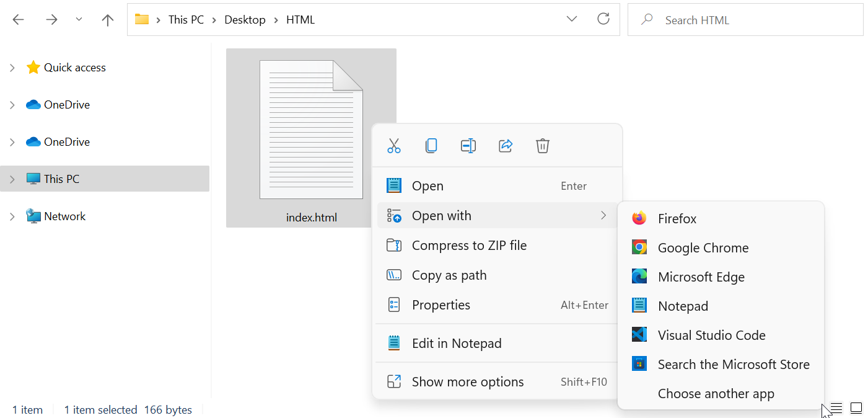This screenshot has width=868, height=418.
Task: Click Desktop in the breadcrumb path
Action: [245, 20]
